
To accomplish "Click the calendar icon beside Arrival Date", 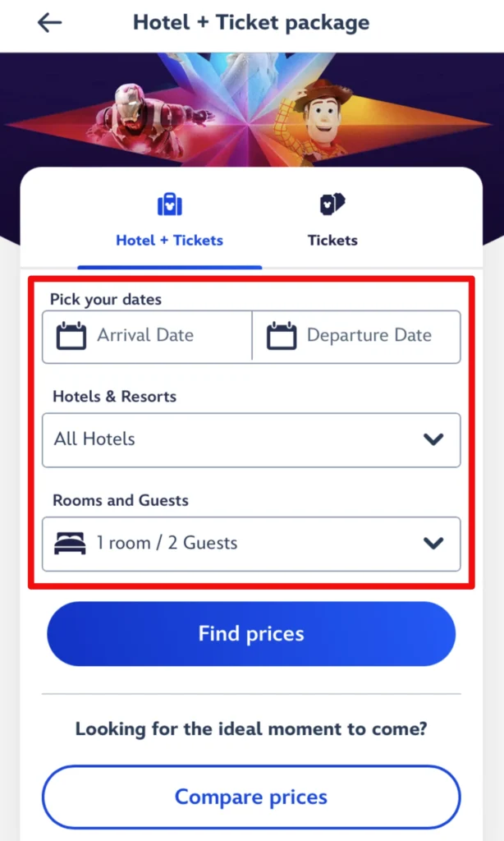I will click(x=71, y=336).
